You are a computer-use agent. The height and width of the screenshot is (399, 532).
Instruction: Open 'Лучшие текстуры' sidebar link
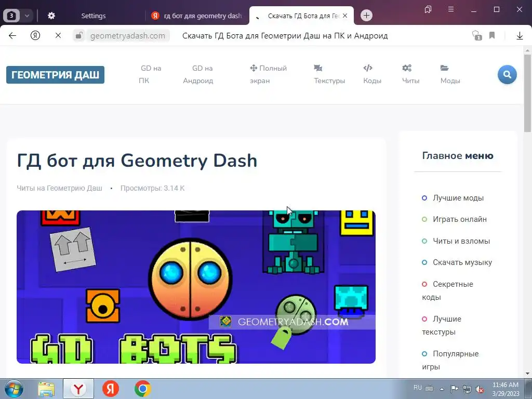pos(442,325)
